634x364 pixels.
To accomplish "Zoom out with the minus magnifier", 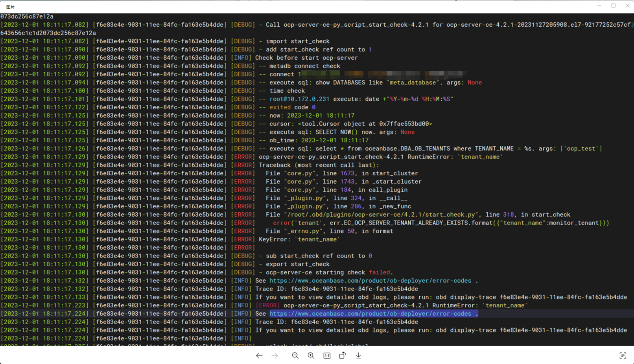I will [x=295, y=356].
